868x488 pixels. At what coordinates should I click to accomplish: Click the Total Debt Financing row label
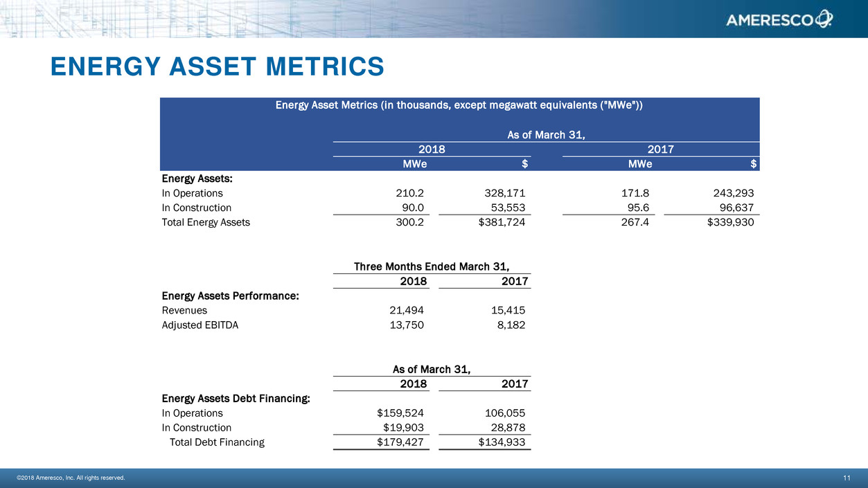click(x=217, y=442)
